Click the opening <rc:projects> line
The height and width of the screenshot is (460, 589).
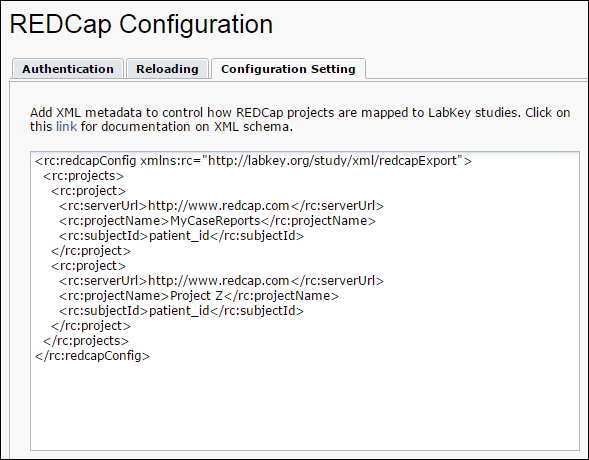pos(83,176)
